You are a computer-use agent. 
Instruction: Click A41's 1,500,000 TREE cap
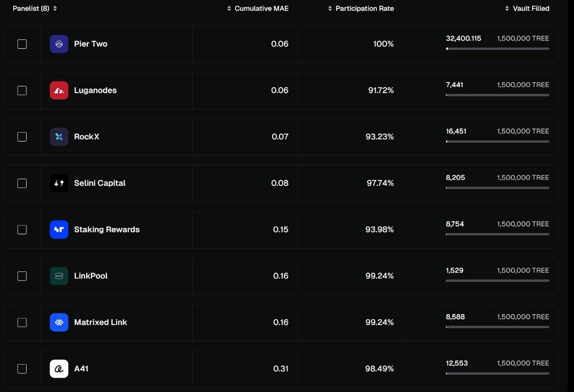tap(523, 363)
